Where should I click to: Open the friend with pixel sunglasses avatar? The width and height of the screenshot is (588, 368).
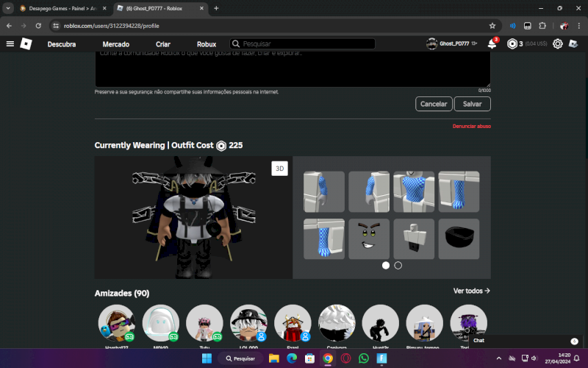point(117,323)
